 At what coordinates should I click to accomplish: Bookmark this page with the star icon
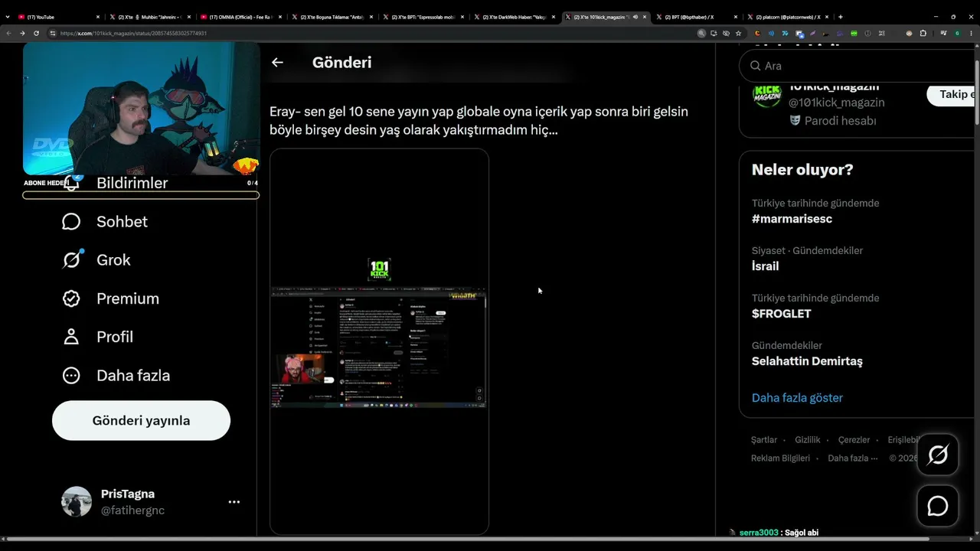[738, 33]
